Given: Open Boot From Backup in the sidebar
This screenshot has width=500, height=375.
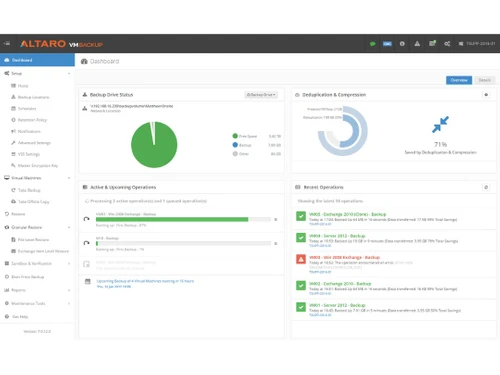Looking at the screenshot, I should pos(27,277).
